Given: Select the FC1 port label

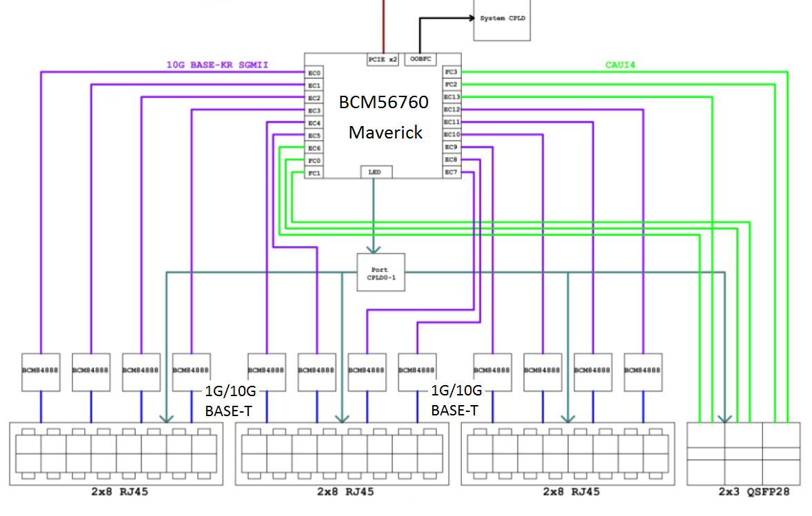Looking at the screenshot, I should point(314,173).
